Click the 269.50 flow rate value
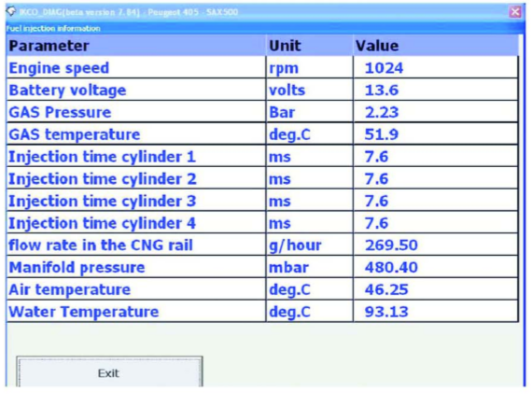Image resolution: width=532 pixels, height=406 pixels. (x=391, y=245)
